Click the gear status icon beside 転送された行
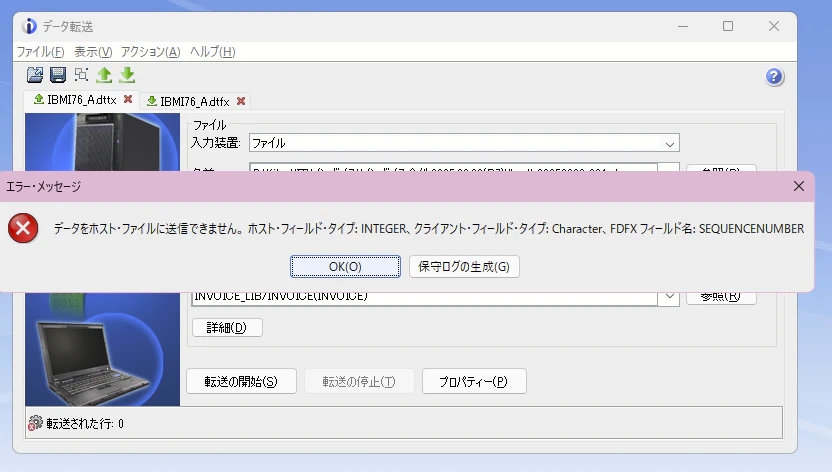 click(35, 423)
